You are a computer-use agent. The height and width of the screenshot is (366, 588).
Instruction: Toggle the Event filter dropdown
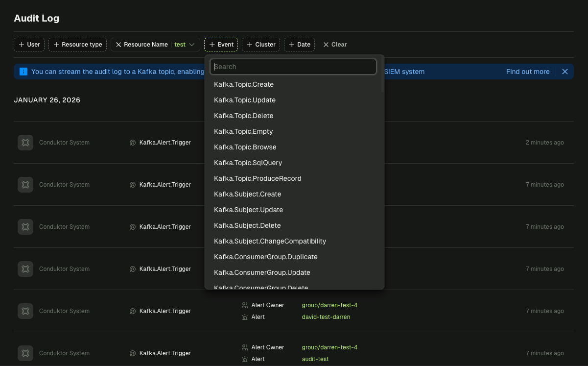[221, 45]
